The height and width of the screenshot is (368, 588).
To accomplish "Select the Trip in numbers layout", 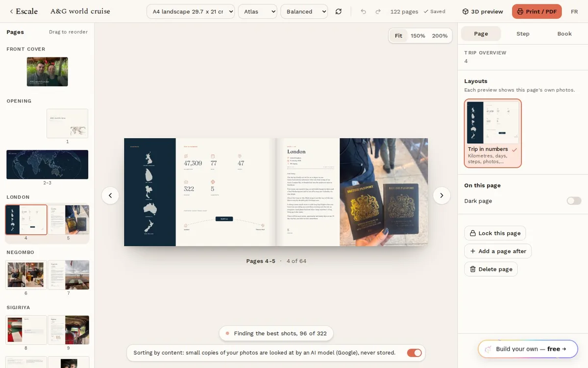I will pos(493,133).
